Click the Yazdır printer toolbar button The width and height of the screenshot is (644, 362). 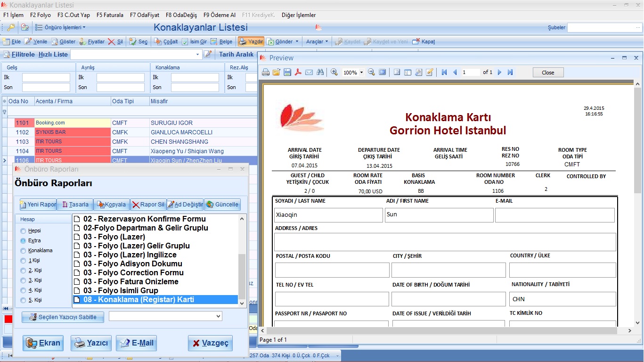[251, 41]
